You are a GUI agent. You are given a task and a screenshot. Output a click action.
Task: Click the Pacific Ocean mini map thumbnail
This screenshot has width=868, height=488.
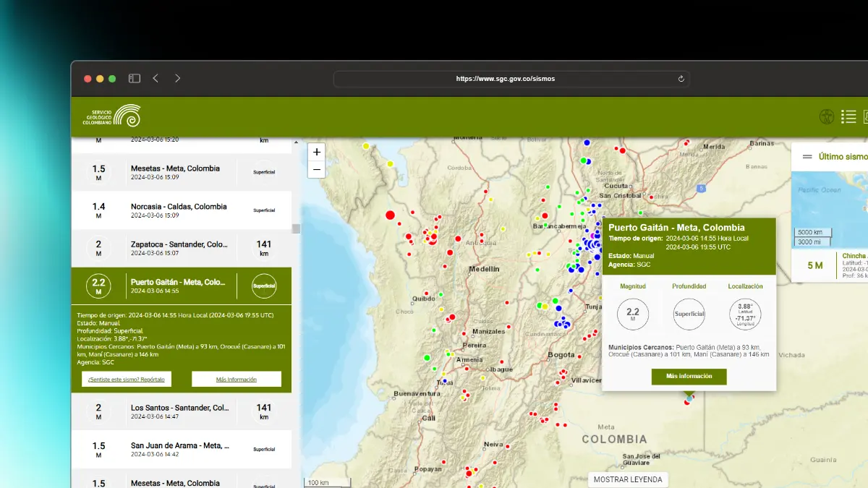click(830, 210)
